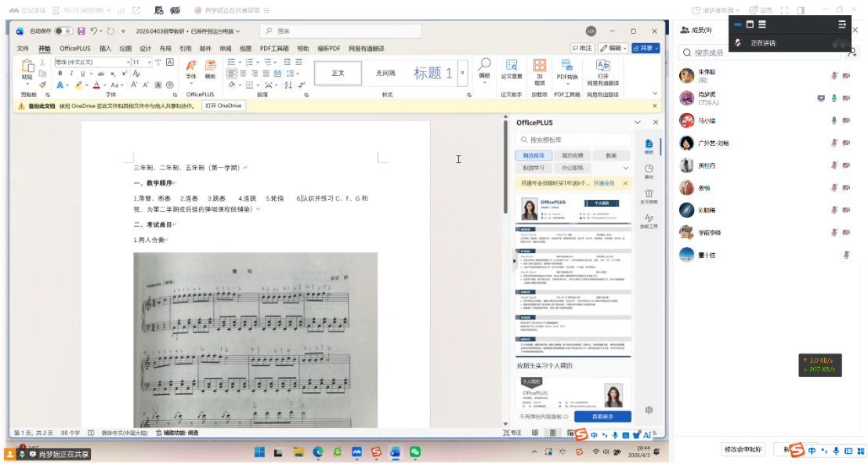Switch to the 审阅 ribbon tab

tap(226, 49)
